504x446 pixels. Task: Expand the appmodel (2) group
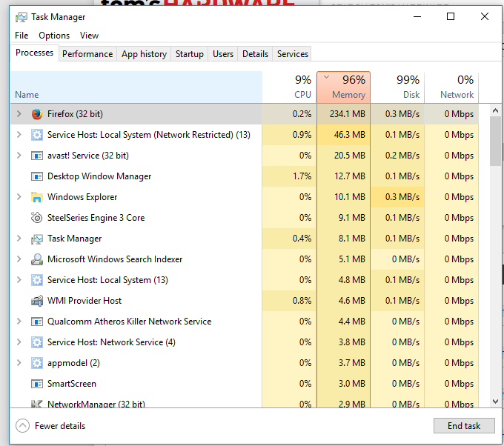click(19, 363)
